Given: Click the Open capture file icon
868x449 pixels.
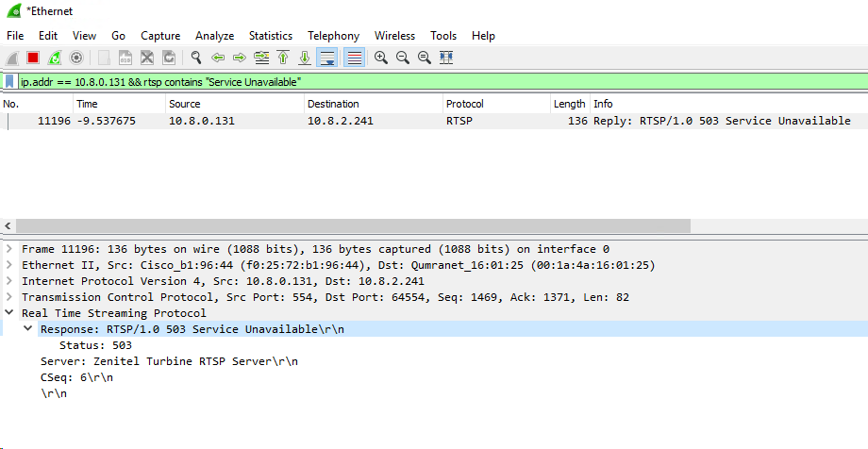Looking at the screenshot, I should [x=104, y=58].
